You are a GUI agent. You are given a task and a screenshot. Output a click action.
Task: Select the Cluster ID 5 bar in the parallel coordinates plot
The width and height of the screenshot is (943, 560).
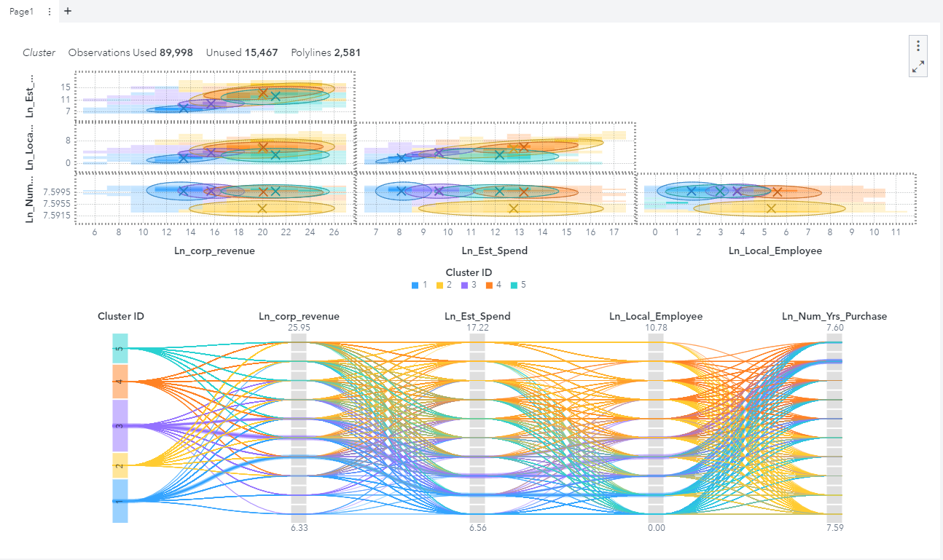point(120,349)
